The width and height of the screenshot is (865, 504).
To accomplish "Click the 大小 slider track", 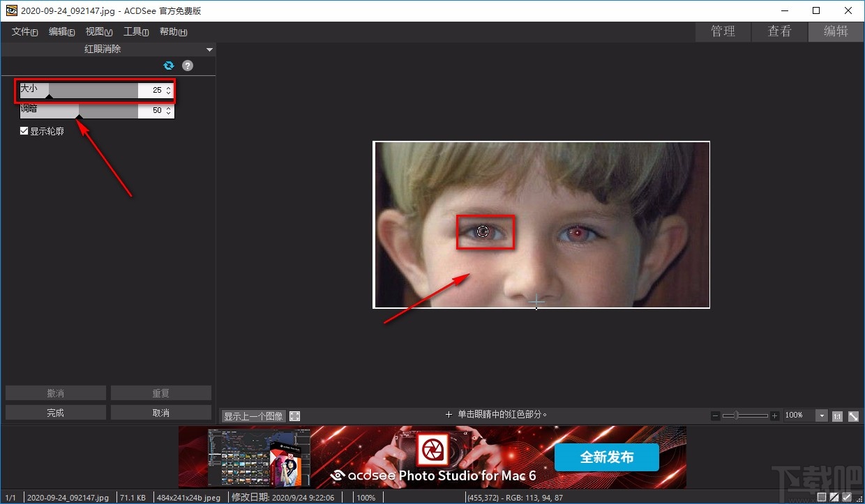I will pos(79,90).
